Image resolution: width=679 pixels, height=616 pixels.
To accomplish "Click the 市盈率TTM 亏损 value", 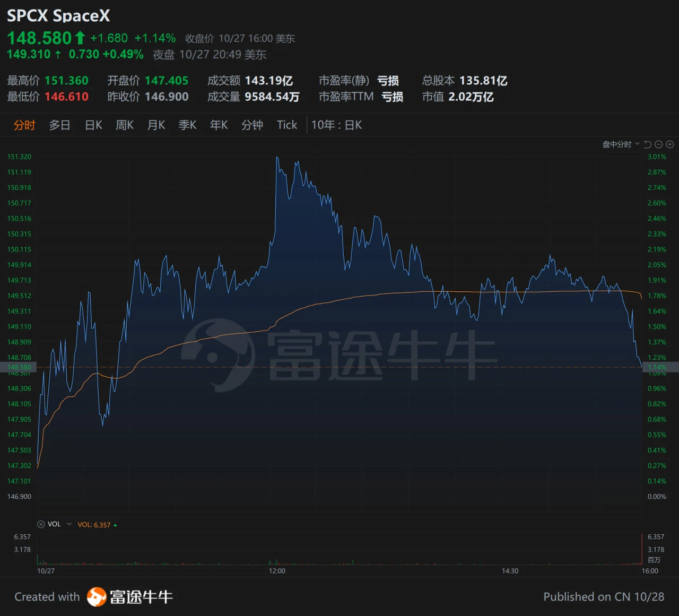I will point(393,97).
